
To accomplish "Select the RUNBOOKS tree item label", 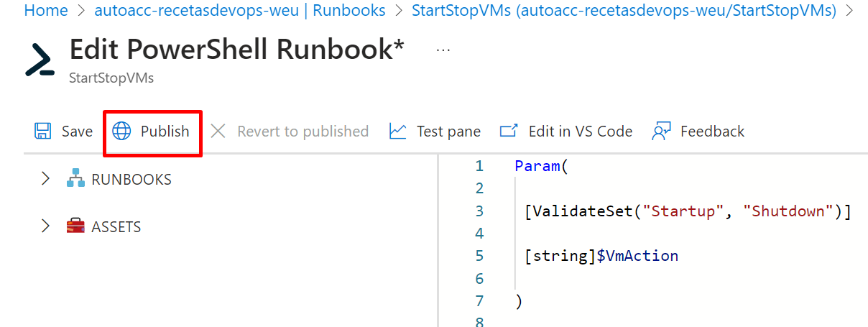I will [x=131, y=180].
